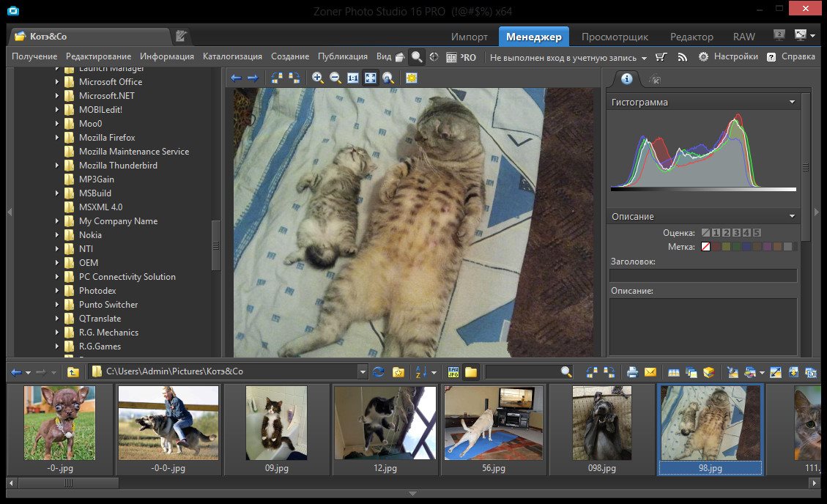Set rating to 3 stars
Image resolution: width=827 pixels, height=504 pixels.
pyautogui.click(x=736, y=233)
